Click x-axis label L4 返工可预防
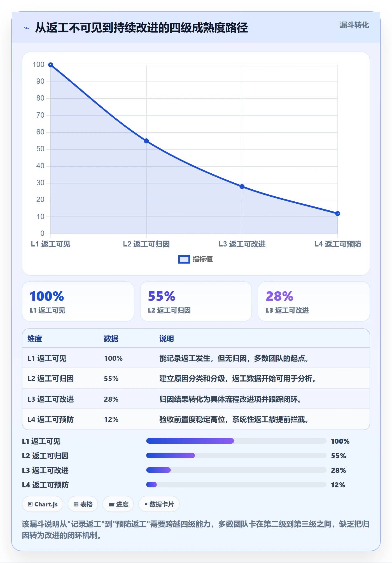The image size is (392, 563). (x=338, y=244)
